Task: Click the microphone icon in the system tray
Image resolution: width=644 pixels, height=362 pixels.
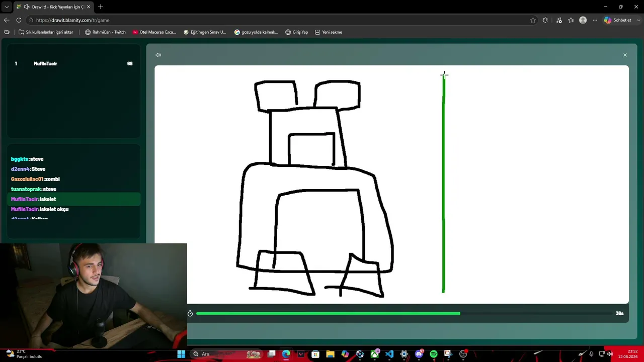Action: click(x=591, y=354)
